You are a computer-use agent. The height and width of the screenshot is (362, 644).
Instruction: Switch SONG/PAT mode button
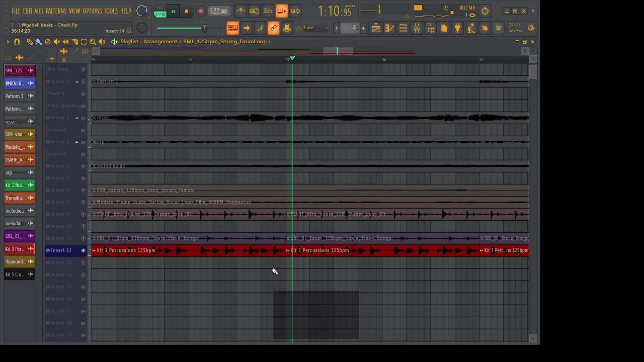[160, 12]
